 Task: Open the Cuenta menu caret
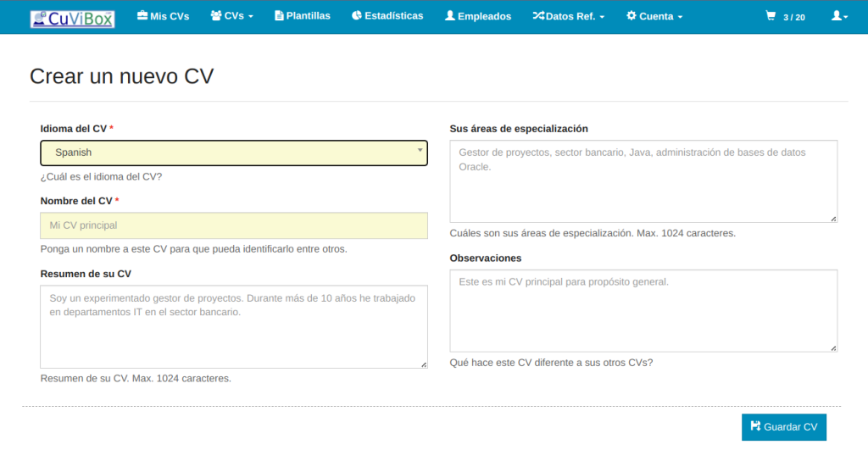pos(680,17)
